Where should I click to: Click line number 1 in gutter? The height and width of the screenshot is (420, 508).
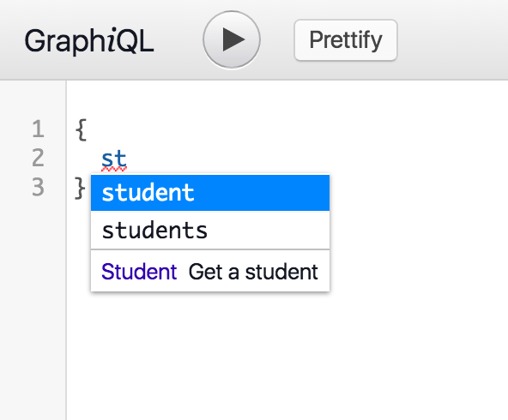pyautogui.click(x=38, y=129)
